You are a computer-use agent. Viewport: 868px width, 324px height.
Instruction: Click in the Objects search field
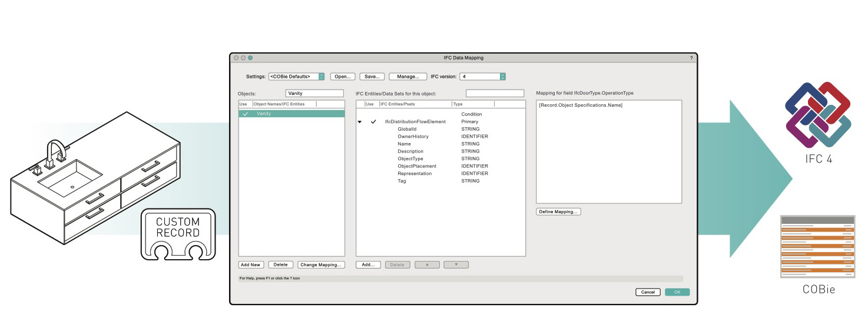coord(314,93)
